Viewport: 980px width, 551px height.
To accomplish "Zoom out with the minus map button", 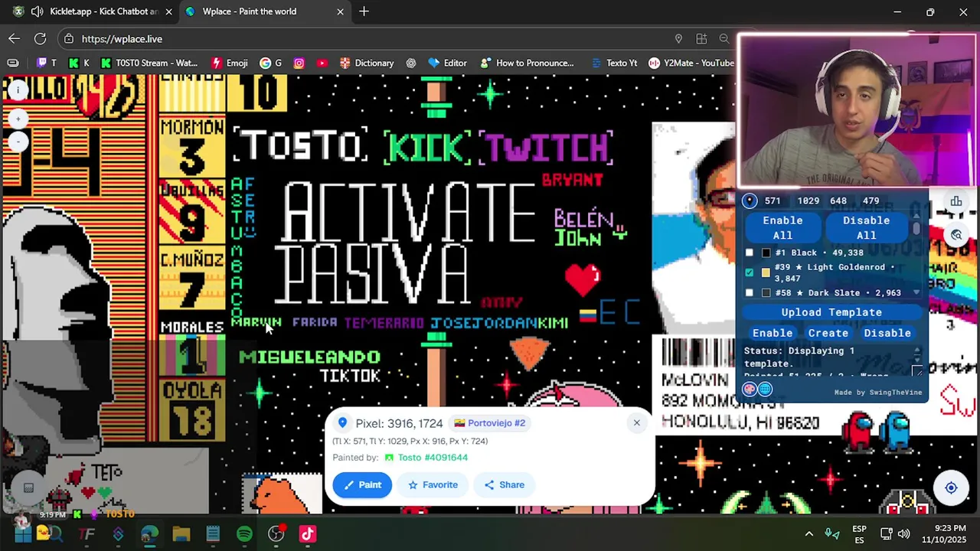I will point(18,142).
